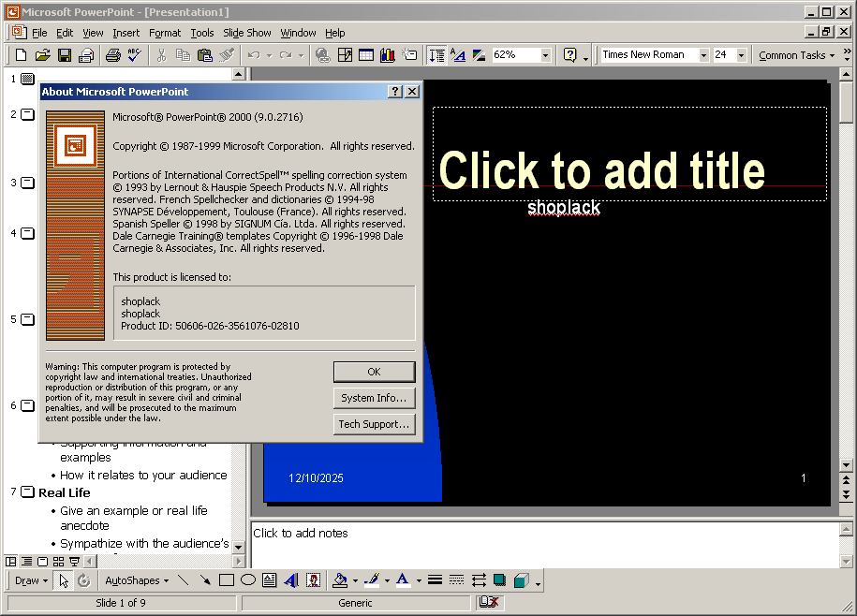This screenshot has width=857, height=616.
Task: Click OK in the About dialog
Action: (374, 372)
